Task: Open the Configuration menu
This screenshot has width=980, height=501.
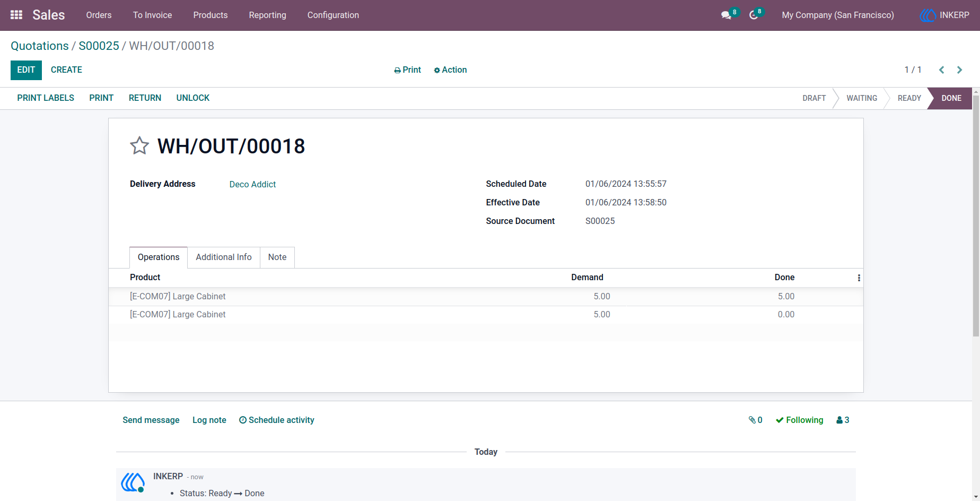Action: click(333, 15)
